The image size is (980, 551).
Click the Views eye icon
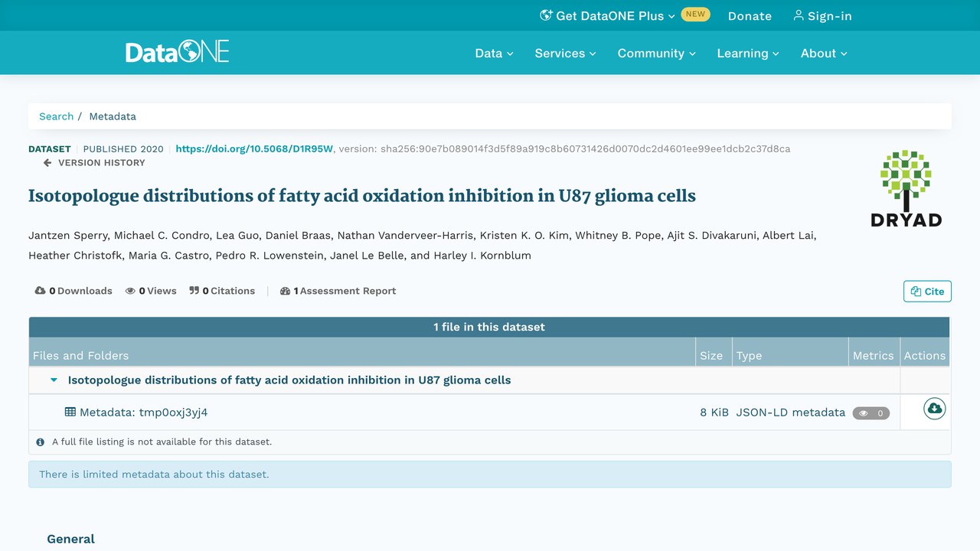(x=130, y=291)
